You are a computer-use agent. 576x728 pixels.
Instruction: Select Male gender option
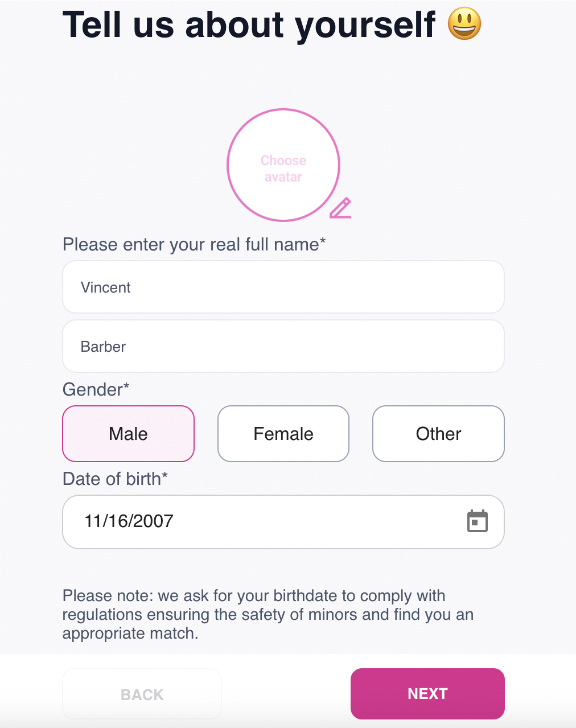point(128,434)
